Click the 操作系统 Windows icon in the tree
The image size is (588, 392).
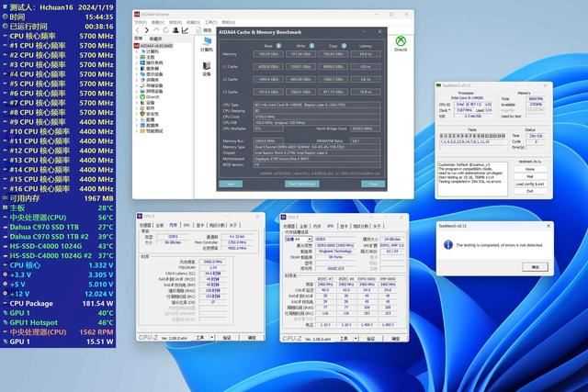pyautogui.click(x=143, y=62)
